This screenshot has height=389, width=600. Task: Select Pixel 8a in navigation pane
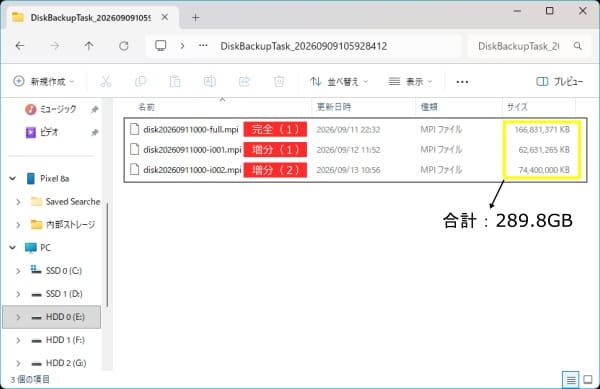54,179
